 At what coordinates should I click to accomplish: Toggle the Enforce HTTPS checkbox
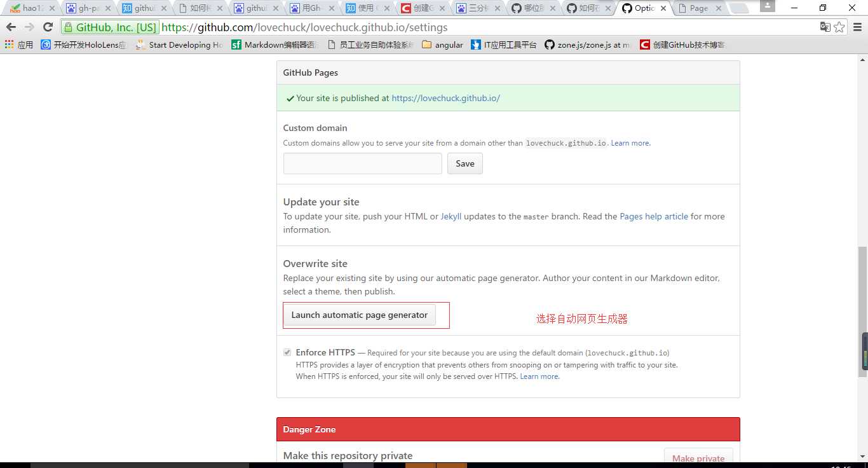[287, 352]
